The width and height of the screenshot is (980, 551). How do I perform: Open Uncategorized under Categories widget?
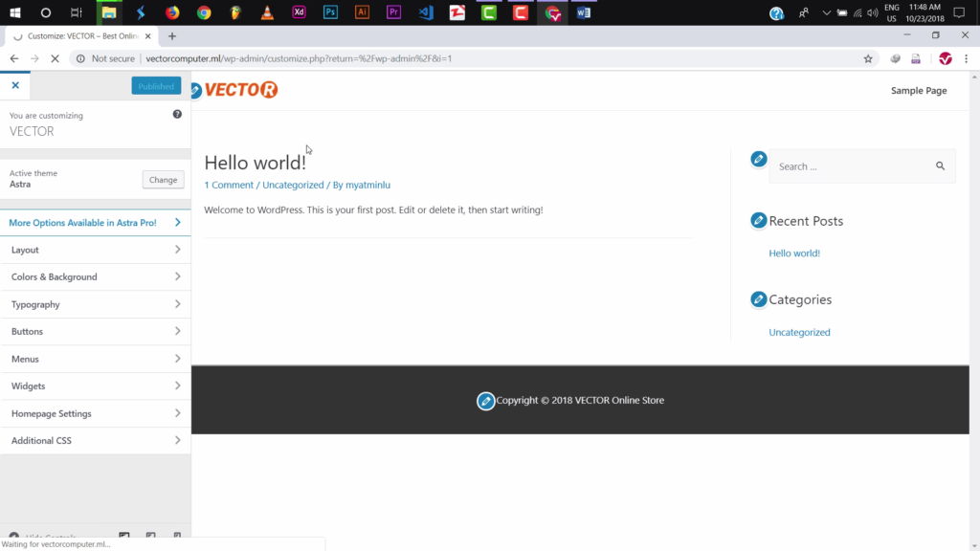[x=799, y=332]
